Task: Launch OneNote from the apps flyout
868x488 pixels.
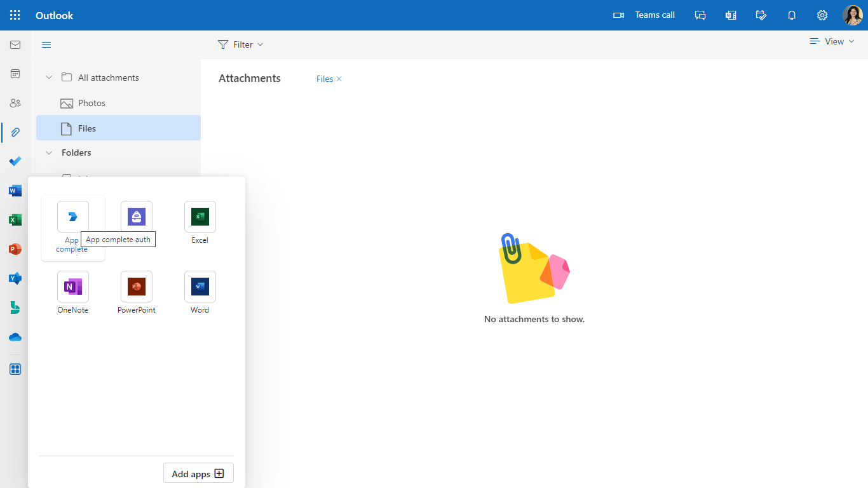Action: click(73, 293)
